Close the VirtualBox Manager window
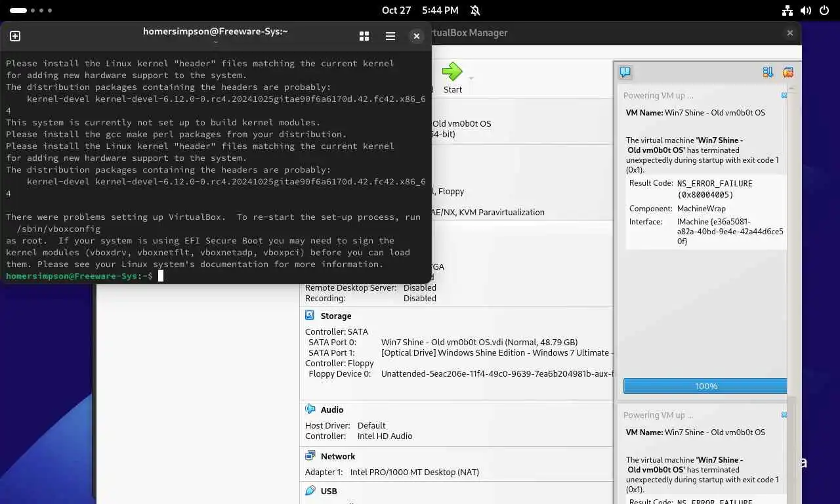 coord(790,33)
